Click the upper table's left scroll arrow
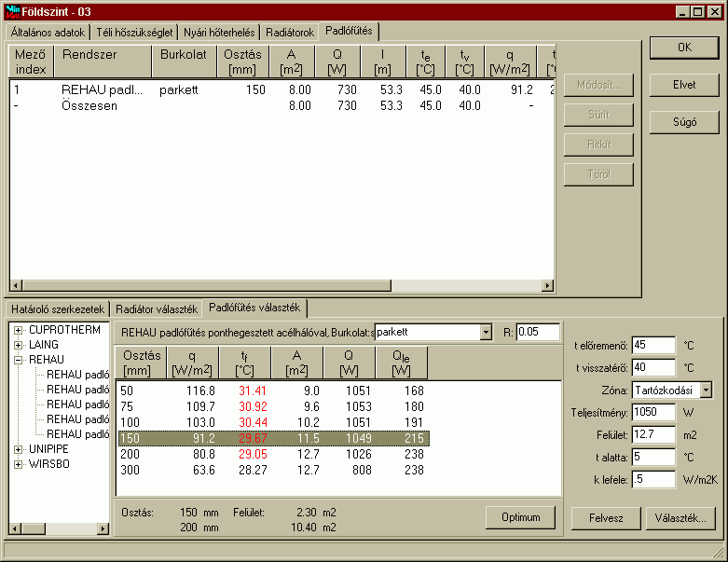The width and height of the screenshot is (728, 562). point(16,285)
